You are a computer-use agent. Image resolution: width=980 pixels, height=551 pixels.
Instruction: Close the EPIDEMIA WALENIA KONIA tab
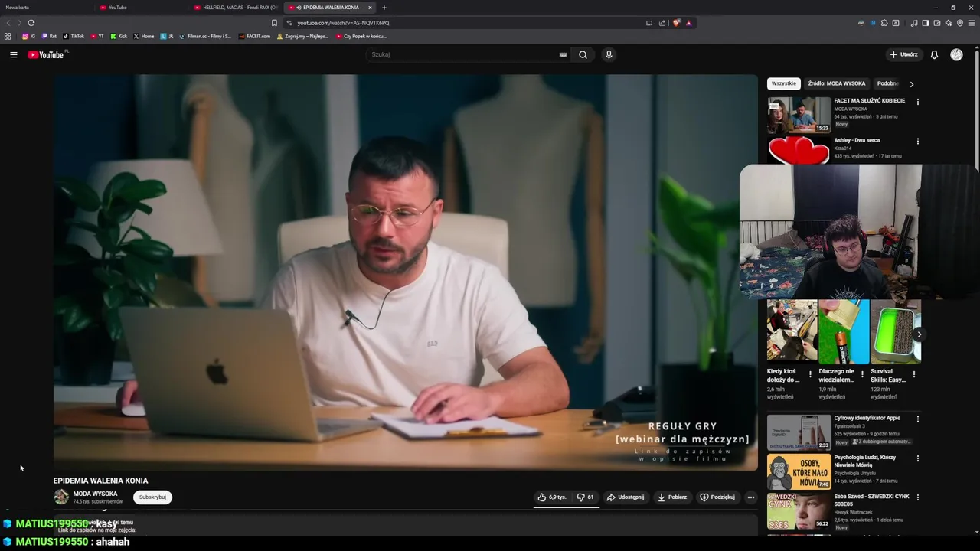point(370,8)
